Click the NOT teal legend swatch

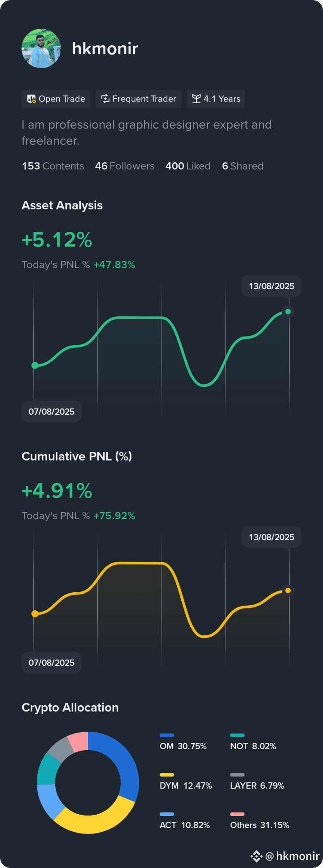point(237,735)
